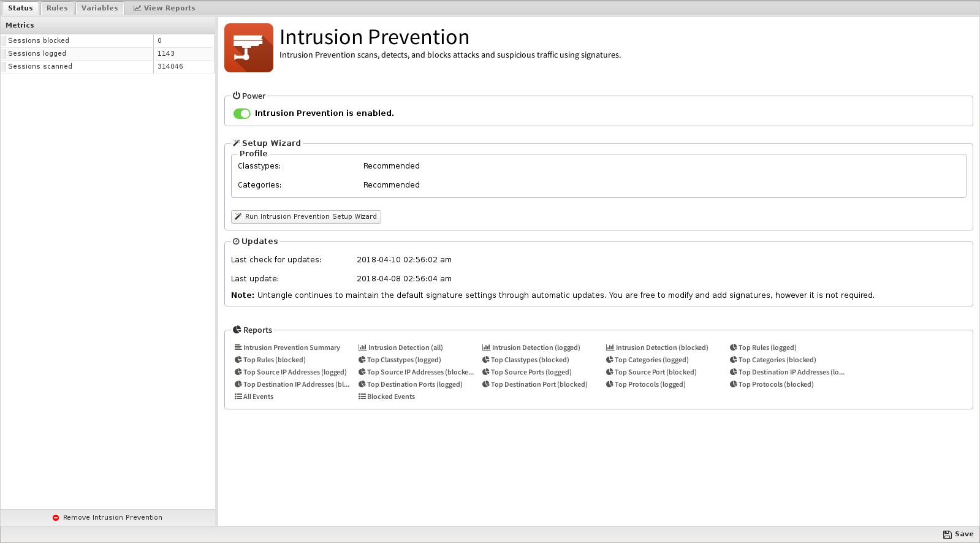Screen dimensions: 980x543
Task: Select the Sessions blocked metric row
Action: coord(108,40)
